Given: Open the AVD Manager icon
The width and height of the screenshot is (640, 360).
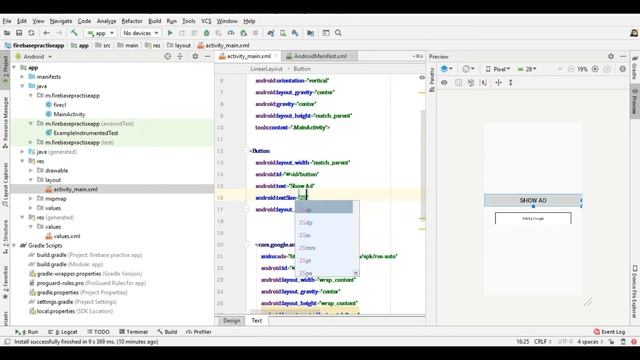Looking at the screenshot, I should (x=283, y=33).
